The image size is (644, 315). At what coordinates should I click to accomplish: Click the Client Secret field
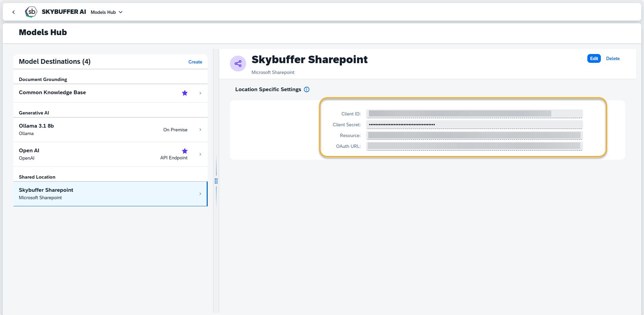[x=474, y=125]
